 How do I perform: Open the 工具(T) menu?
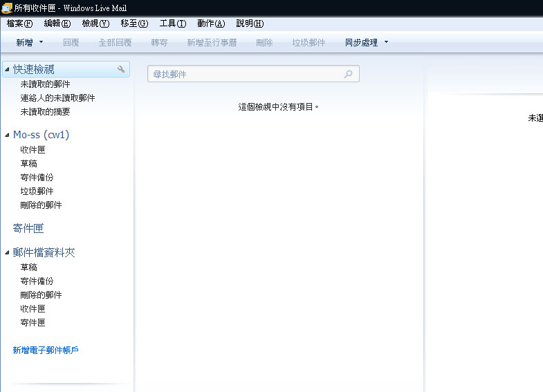coord(173,24)
